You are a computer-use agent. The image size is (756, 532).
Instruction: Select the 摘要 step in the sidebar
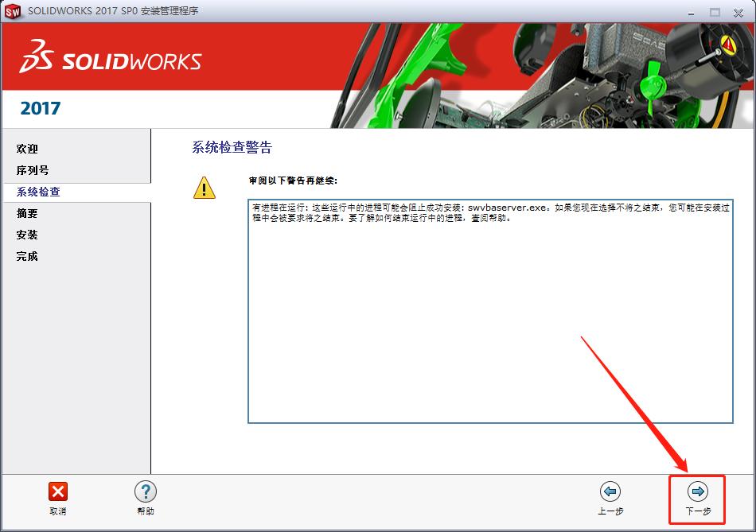(25, 212)
